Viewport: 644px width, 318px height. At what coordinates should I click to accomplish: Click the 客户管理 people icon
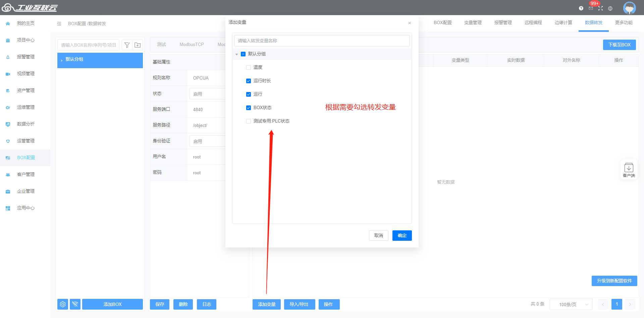tap(8, 175)
